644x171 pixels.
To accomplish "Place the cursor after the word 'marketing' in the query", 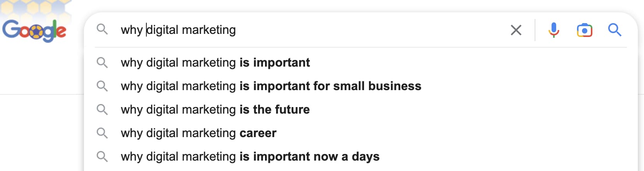I will [236, 30].
